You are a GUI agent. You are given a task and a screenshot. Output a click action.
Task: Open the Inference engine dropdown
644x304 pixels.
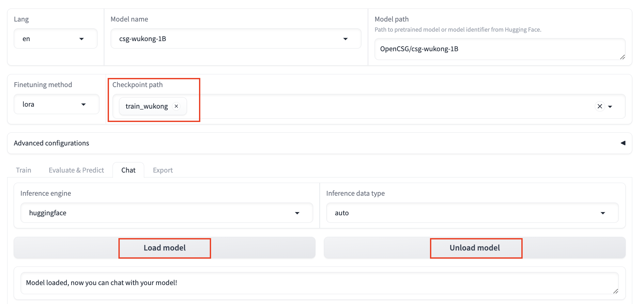pos(166,213)
